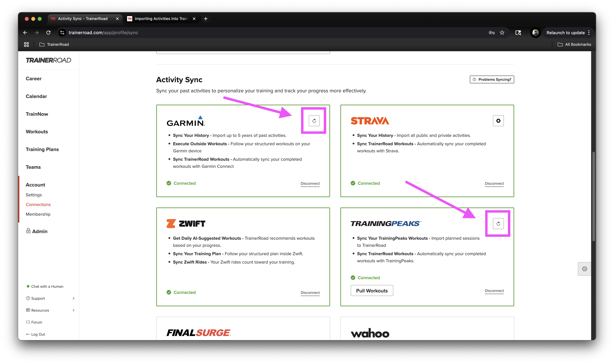The image size is (614, 364).
Task: Open Membership under Account
Action: [38, 214]
